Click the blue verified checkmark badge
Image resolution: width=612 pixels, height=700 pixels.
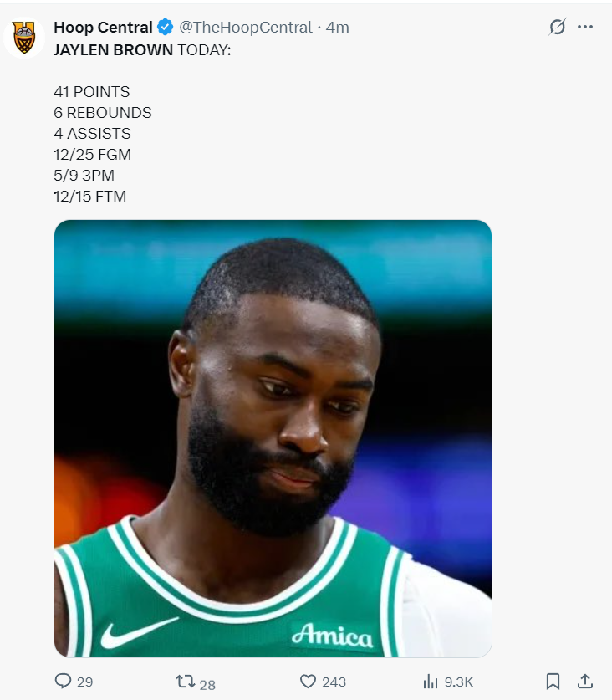(166, 28)
